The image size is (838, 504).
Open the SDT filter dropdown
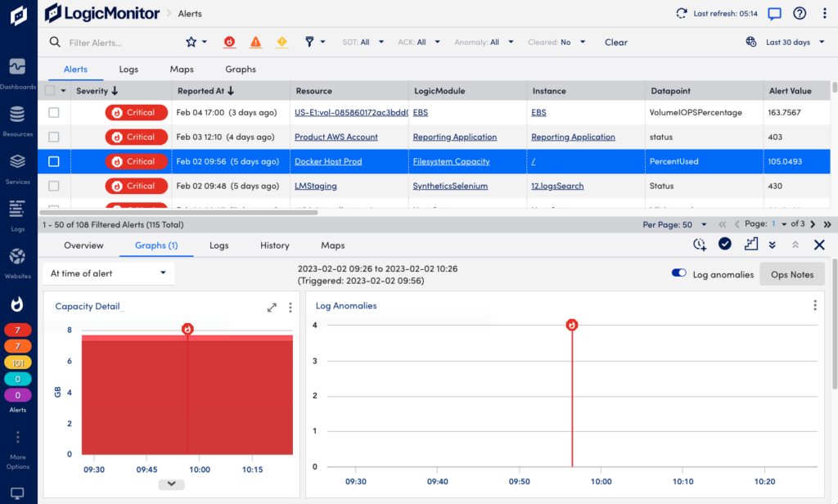coord(363,43)
